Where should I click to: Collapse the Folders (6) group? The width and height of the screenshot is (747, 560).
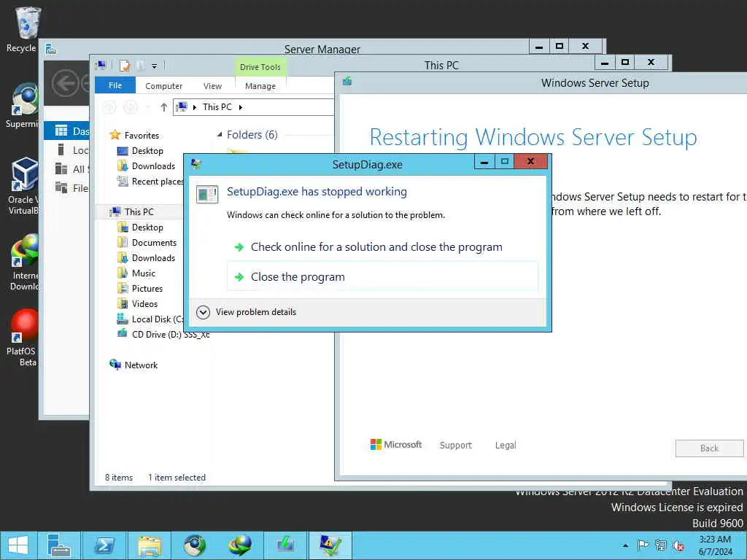point(220,135)
